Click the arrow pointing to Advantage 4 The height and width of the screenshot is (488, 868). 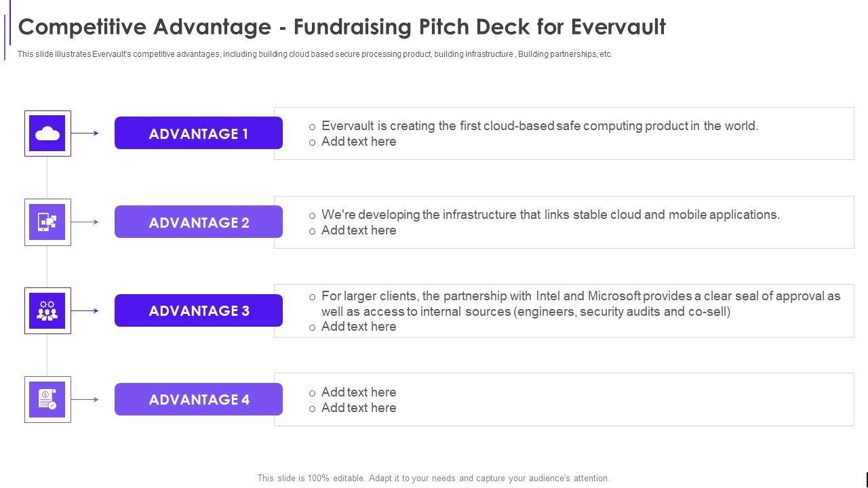point(85,400)
